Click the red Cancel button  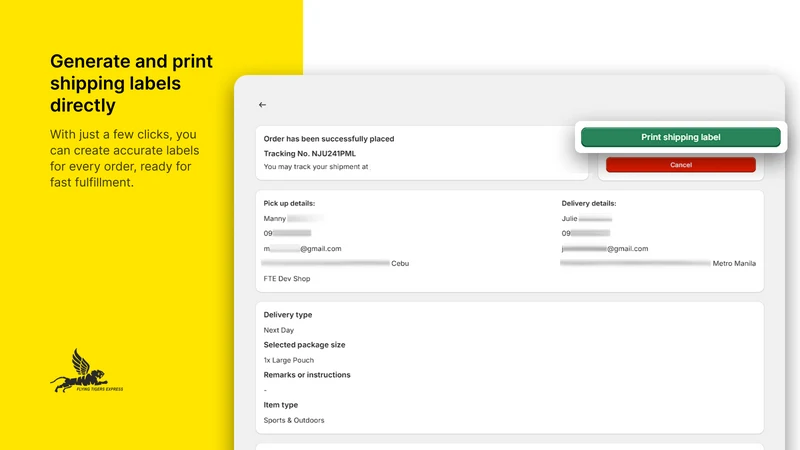click(x=681, y=165)
